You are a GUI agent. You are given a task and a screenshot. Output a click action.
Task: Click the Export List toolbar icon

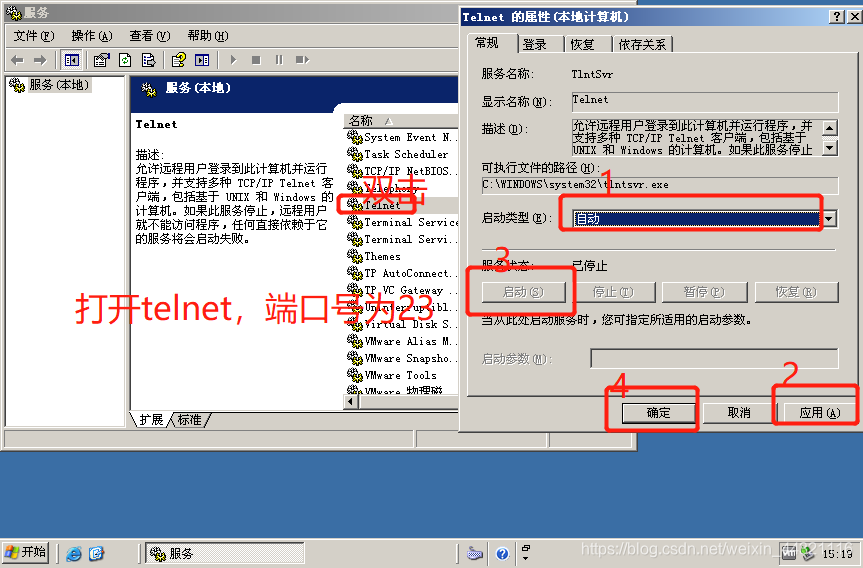(148, 60)
